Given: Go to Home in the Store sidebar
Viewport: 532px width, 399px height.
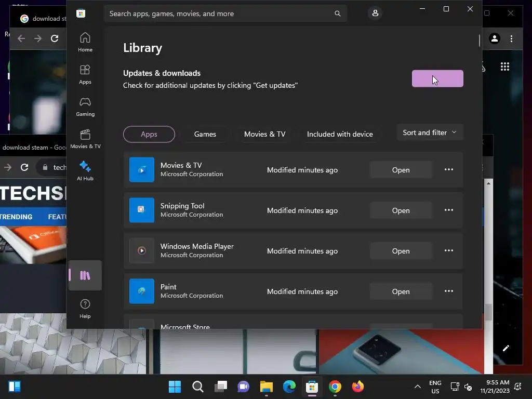Looking at the screenshot, I should (85, 42).
